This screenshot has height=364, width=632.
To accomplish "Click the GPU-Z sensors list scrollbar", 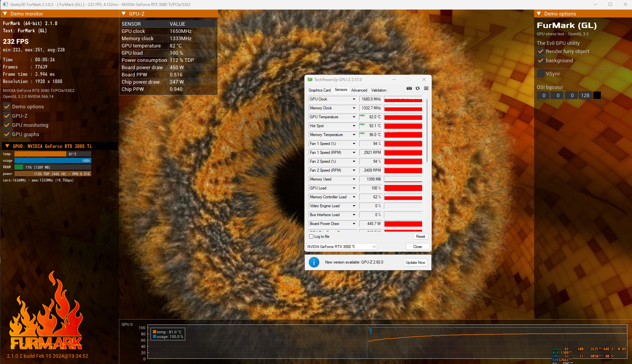I will (x=427, y=130).
